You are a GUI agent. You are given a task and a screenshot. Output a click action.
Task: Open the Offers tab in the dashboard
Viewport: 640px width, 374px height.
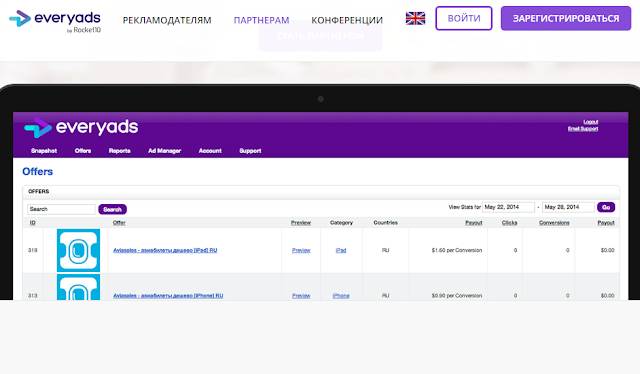click(x=83, y=151)
